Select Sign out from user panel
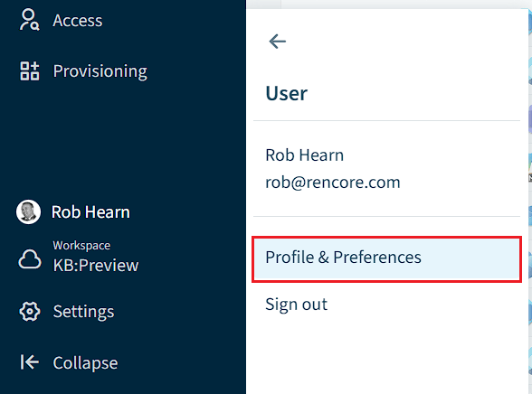This screenshot has height=394, width=532. click(296, 305)
